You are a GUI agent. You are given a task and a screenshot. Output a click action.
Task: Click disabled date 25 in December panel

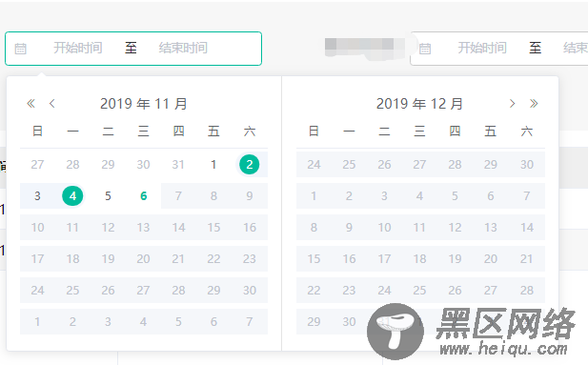pyautogui.click(x=419, y=291)
